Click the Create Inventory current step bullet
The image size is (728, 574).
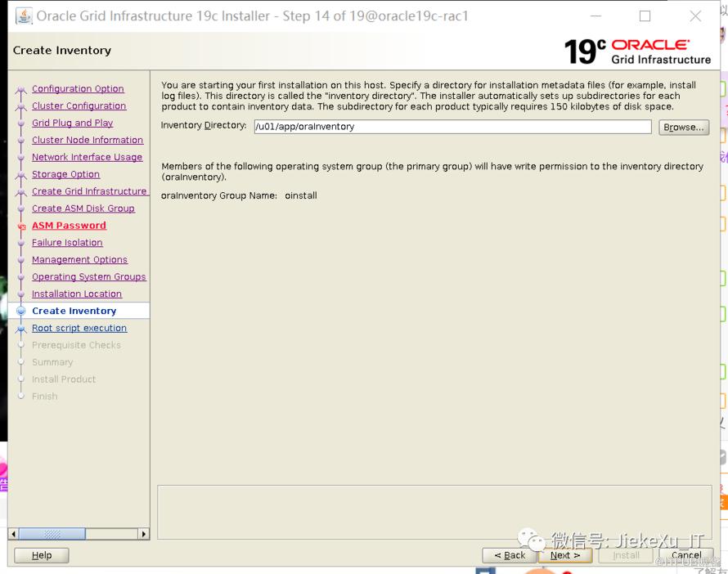coord(21,312)
